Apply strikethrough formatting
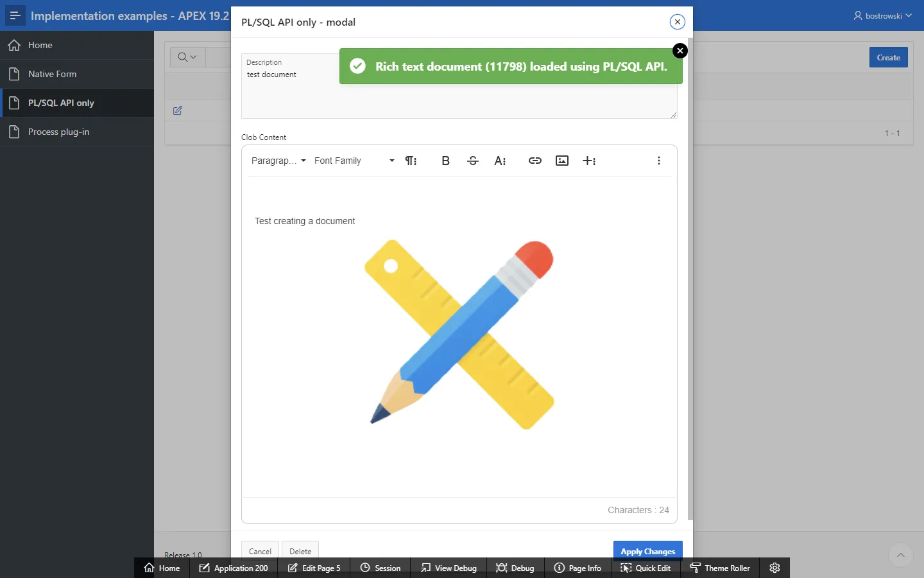Viewport: 924px width, 578px height. (473, 161)
